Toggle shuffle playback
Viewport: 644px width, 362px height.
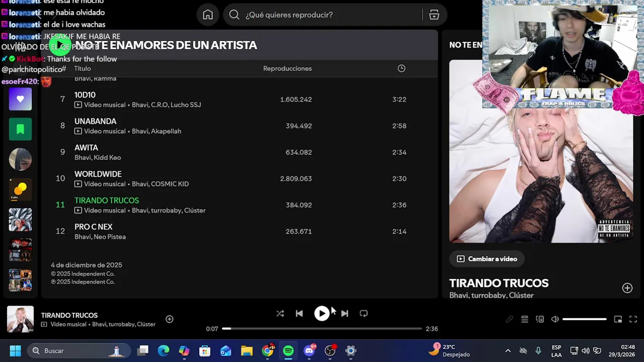tap(280, 313)
